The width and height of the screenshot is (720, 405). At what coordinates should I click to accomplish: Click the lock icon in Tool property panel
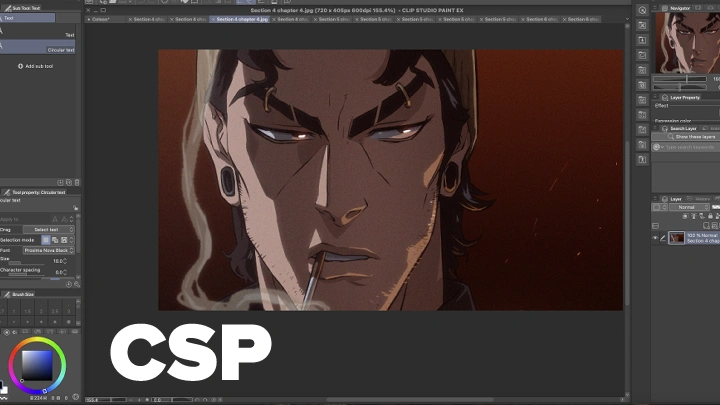tap(76, 208)
